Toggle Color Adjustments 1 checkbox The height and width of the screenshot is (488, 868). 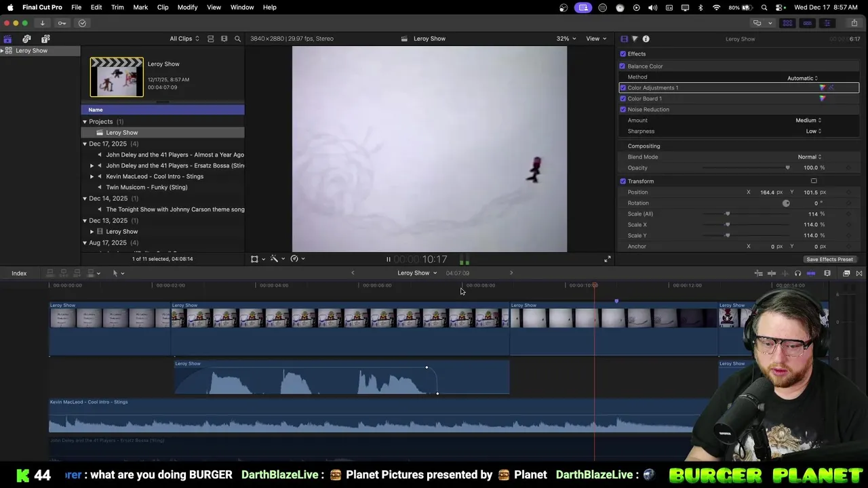(623, 87)
